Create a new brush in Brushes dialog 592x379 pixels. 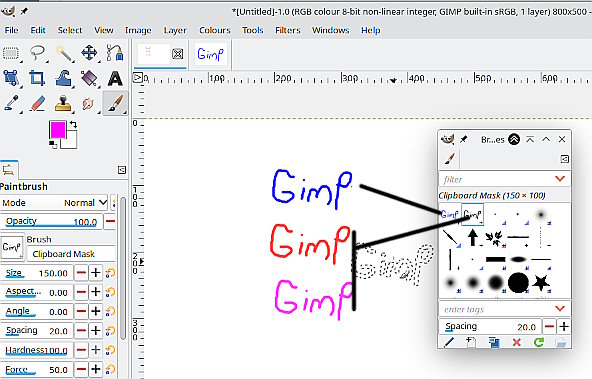(471, 342)
